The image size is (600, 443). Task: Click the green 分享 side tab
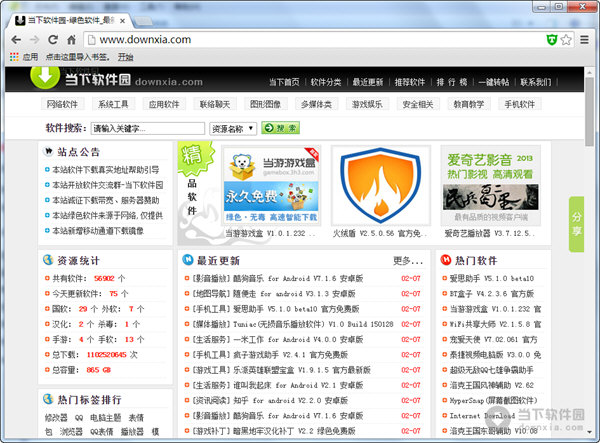tap(576, 224)
